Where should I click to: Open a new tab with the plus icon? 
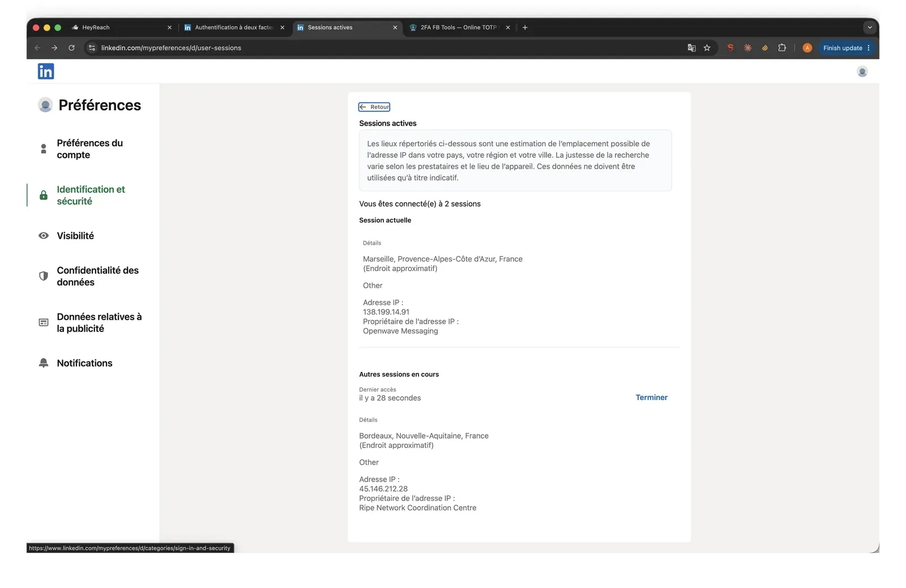coord(525,27)
